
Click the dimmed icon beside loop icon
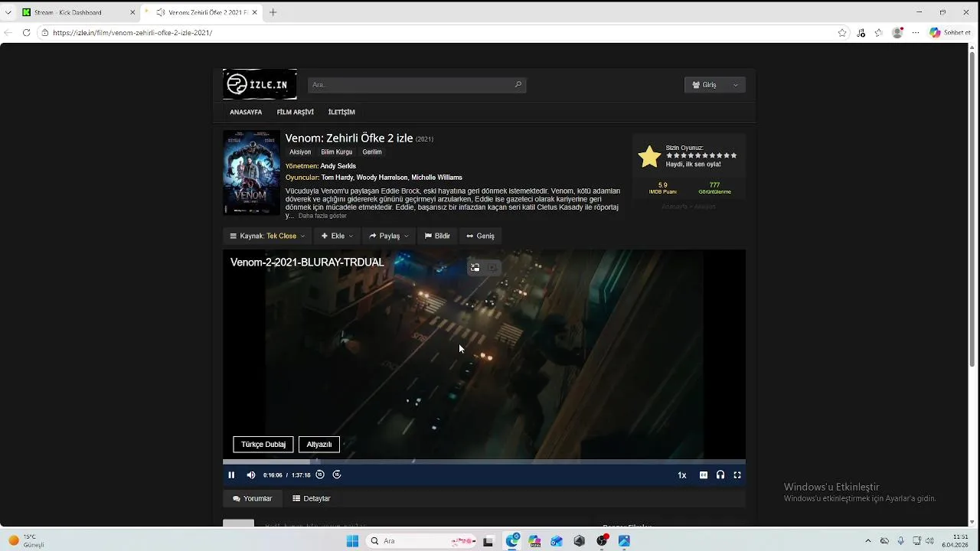click(x=492, y=268)
